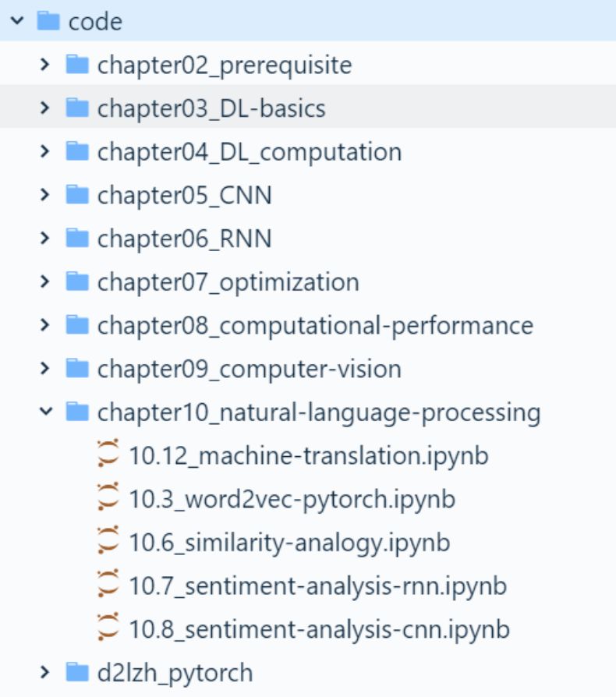Open the 10.7_sentiment-analysis-rnn.ipynb notebook

point(317,586)
